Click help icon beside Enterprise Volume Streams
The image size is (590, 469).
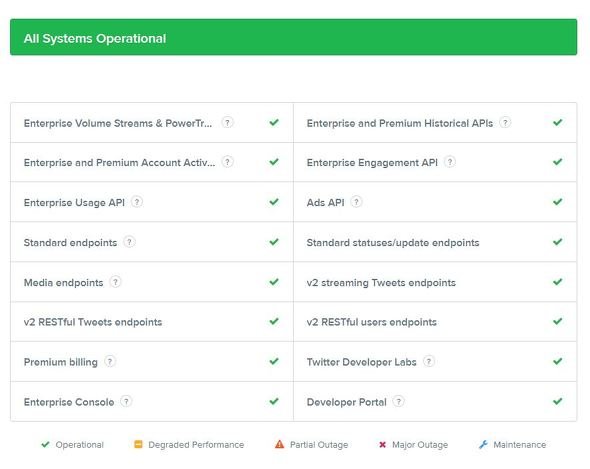coord(227,123)
